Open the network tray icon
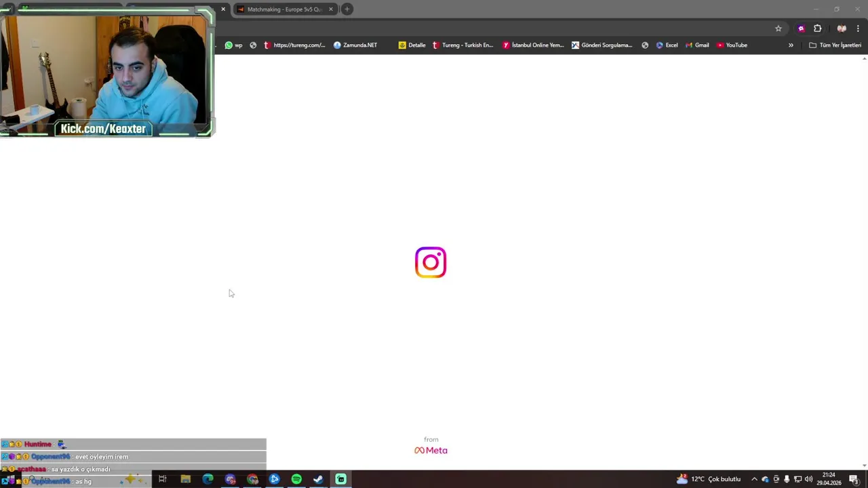The image size is (868, 488). (x=797, y=479)
